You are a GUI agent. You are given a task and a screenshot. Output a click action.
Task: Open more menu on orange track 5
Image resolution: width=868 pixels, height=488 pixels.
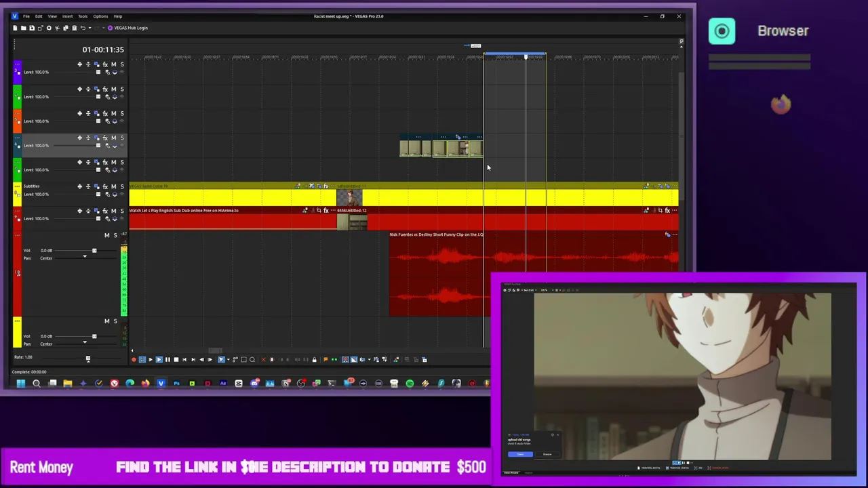pos(18,113)
